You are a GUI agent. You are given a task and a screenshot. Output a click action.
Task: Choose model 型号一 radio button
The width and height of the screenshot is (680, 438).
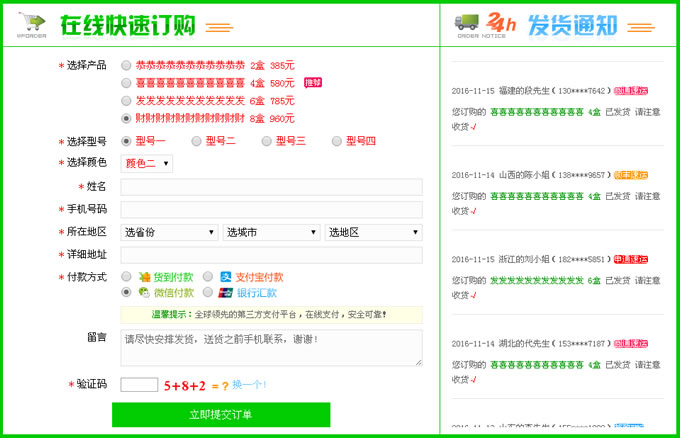[126, 141]
